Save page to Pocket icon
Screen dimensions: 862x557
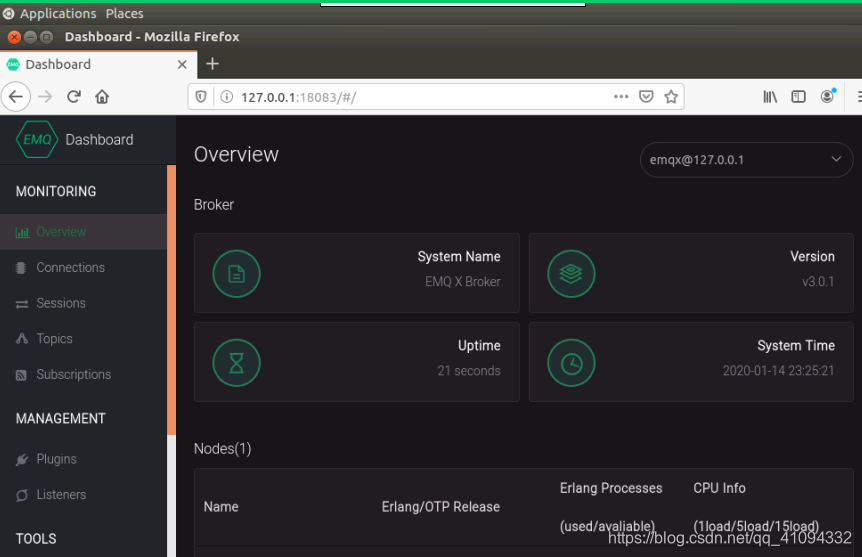pyautogui.click(x=646, y=97)
